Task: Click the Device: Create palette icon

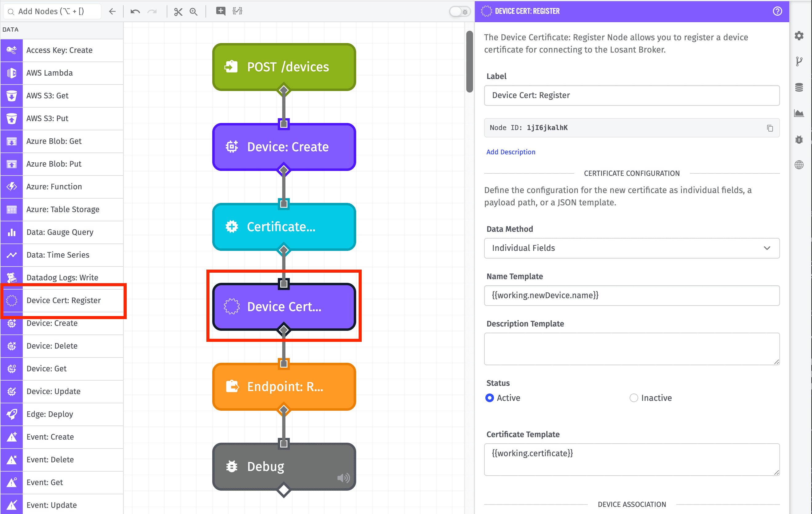Action: tap(12, 323)
